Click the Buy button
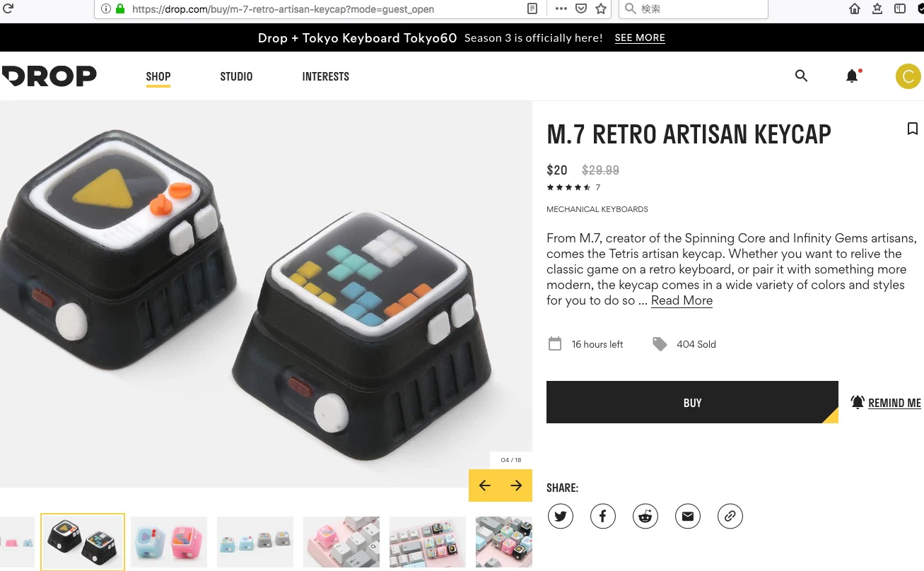Image resolution: width=924 pixels, height=571 pixels. [x=692, y=402]
